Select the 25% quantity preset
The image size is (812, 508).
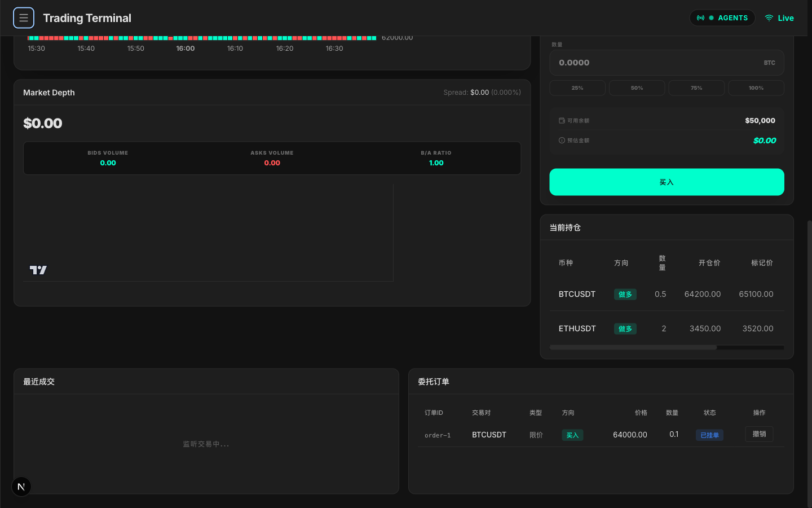click(x=577, y=88)
